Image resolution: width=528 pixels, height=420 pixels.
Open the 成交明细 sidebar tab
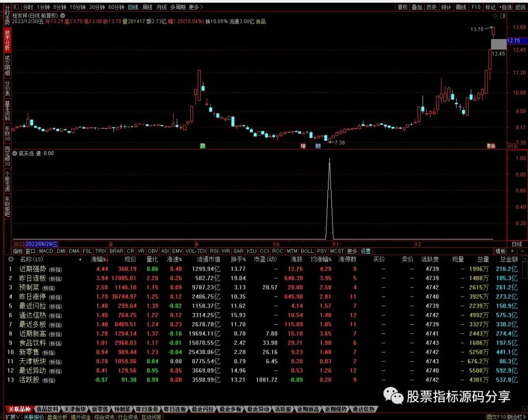pyautogui.click(x=7, y=66)
